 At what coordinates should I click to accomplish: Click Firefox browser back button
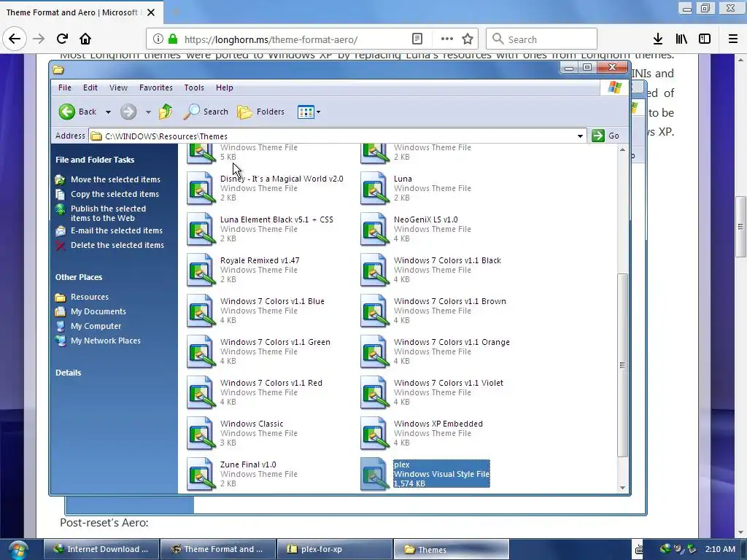tap(15, 39)
